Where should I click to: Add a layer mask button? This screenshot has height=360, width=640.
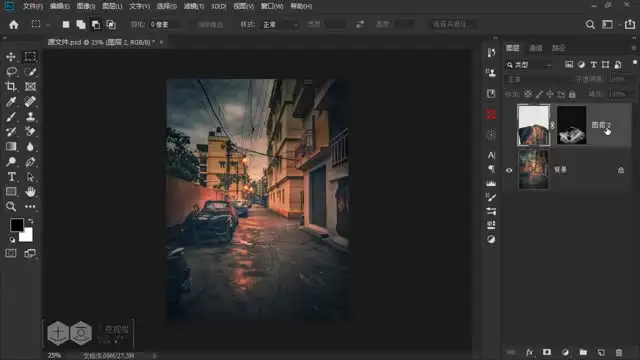tap(547, 352)
